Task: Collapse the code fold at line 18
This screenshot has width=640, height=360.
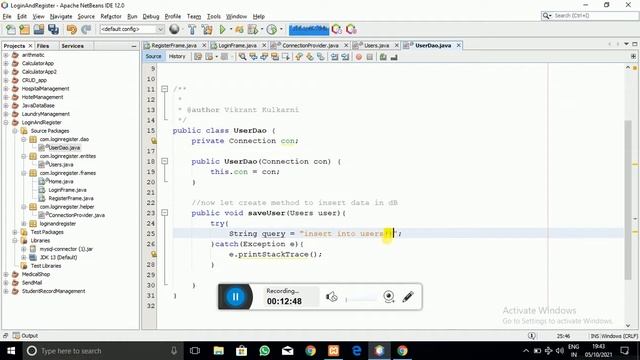Action: coord(164,161)
